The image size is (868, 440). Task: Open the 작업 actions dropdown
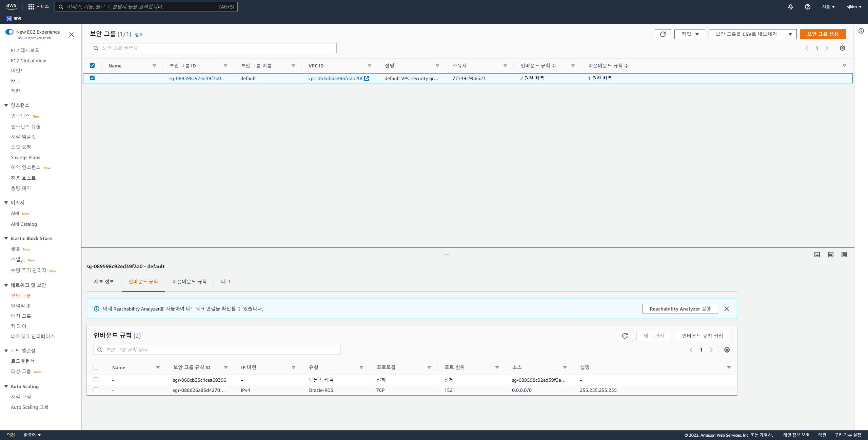pos(689,34)
